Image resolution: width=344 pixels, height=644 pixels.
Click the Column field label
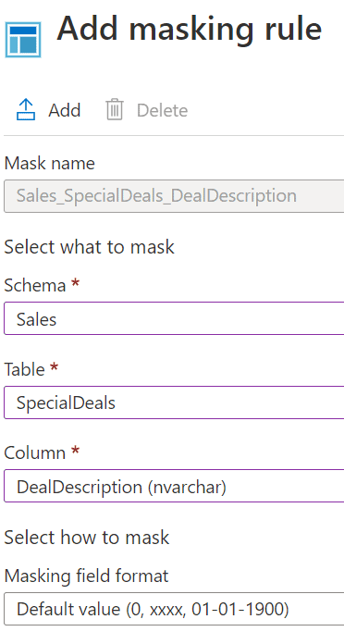[35, 453]
